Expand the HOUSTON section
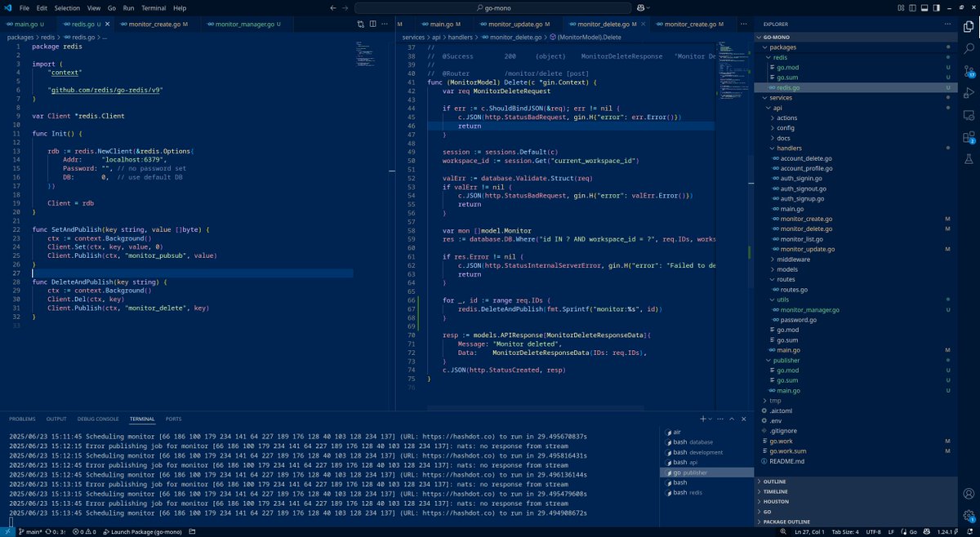This screenshot has height=537, width=980. pos(856,501)
